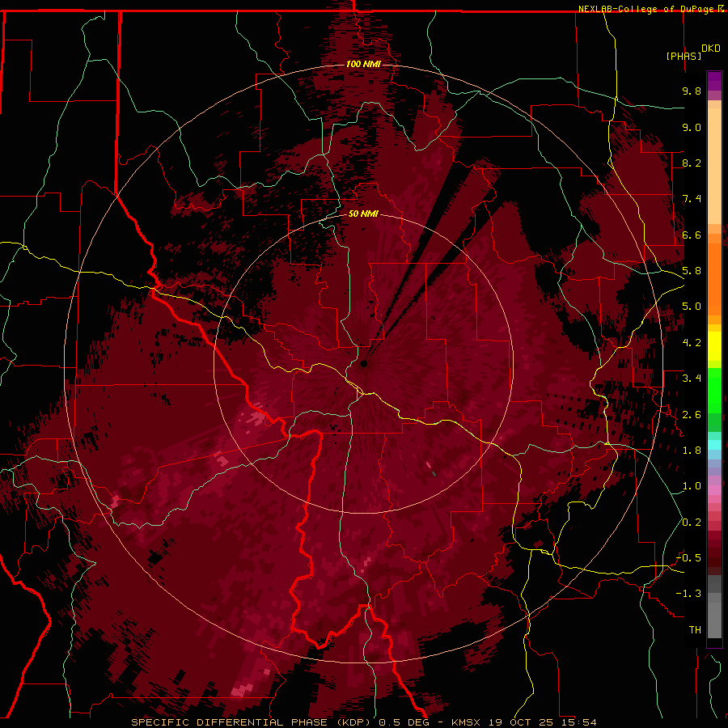Click the -0.5 legend value
Viewport: 728px width, 728px height.
tap(688, 558)
